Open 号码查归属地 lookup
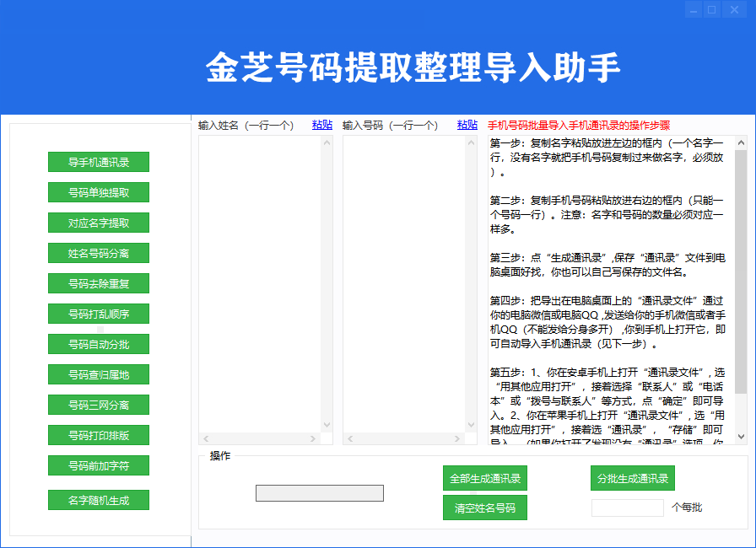This screenshot has height=548, width=756. [x=98, y=374]
